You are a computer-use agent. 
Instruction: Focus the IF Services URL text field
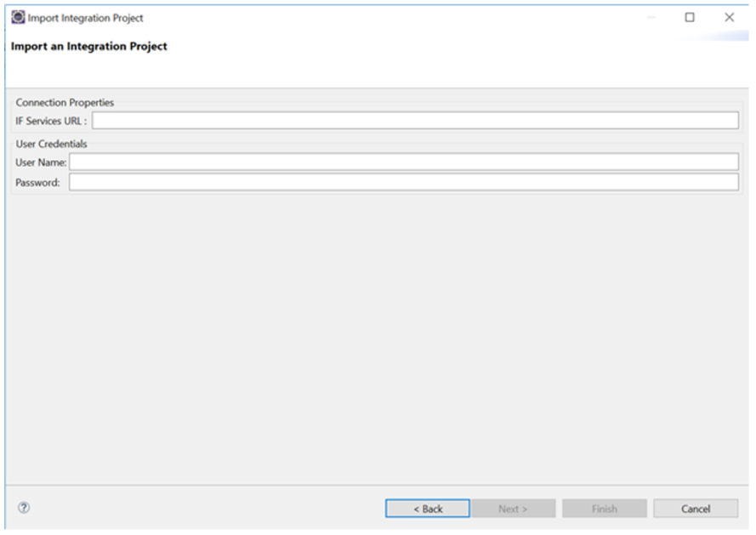415,121
